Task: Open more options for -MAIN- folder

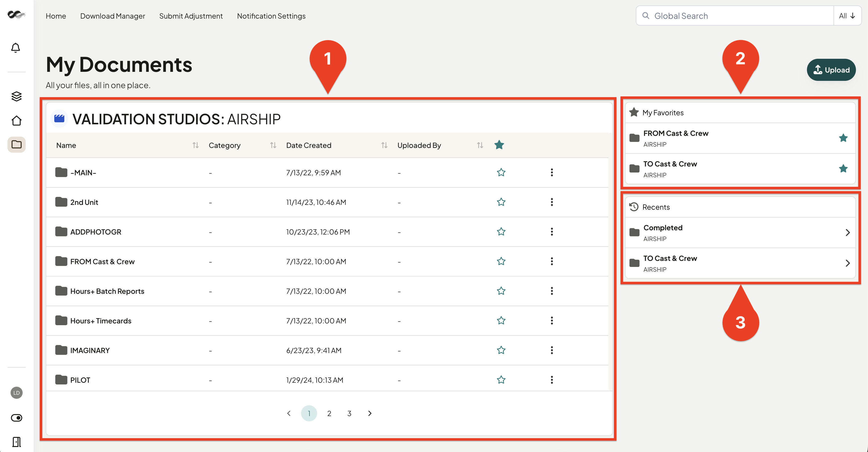Action: pyautogui.click(x=552, y=173)
